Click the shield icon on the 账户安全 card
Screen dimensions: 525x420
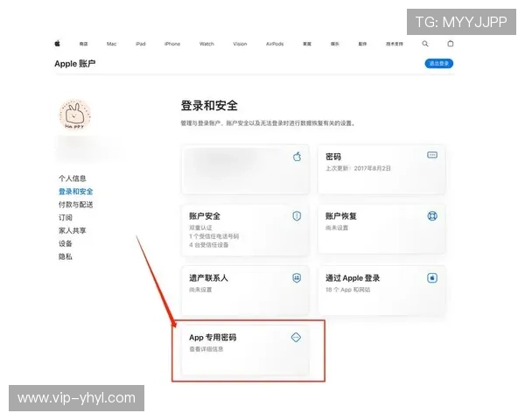point(297,216)
